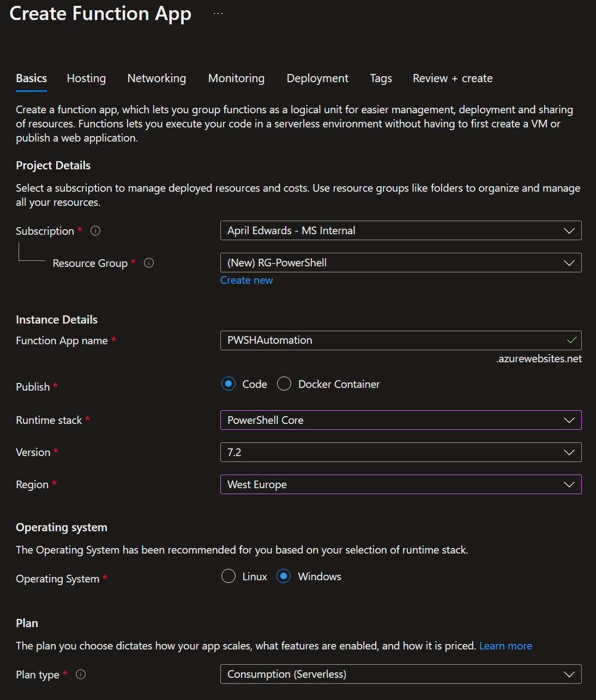The width and height of the screenshot is (596, 700).
Task: Click into the Function App name field
Action: pyautogui.click(x=401, y=340)
